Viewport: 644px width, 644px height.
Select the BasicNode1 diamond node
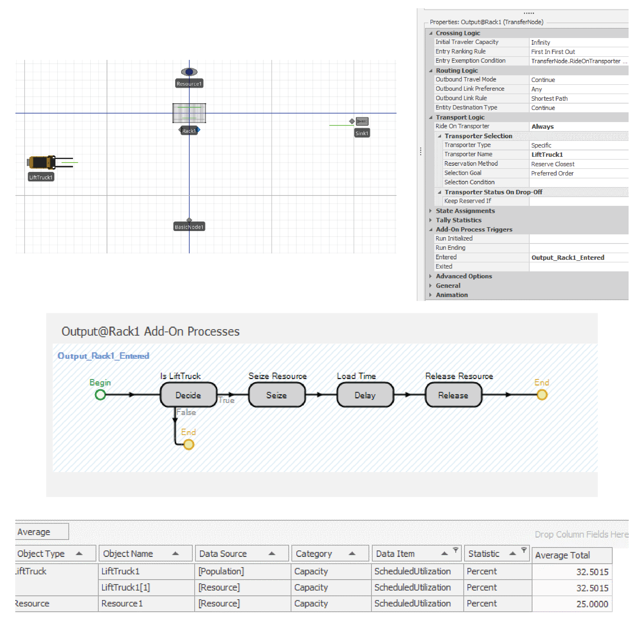[189, 220]
